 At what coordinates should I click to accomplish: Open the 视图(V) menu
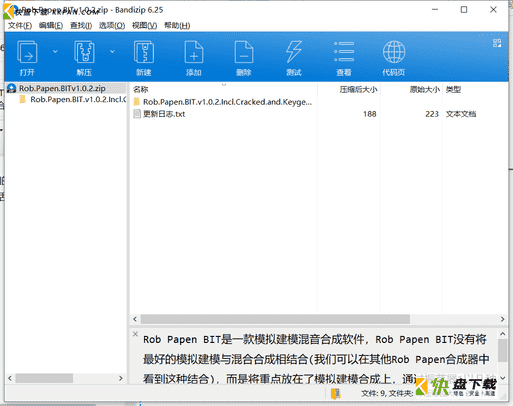point(144,26)
